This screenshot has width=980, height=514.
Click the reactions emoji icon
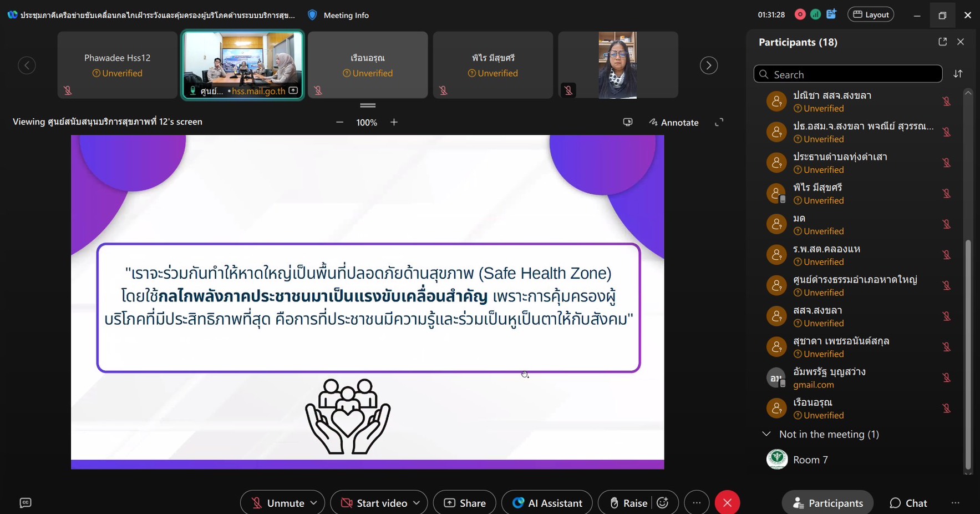[663, 503]
